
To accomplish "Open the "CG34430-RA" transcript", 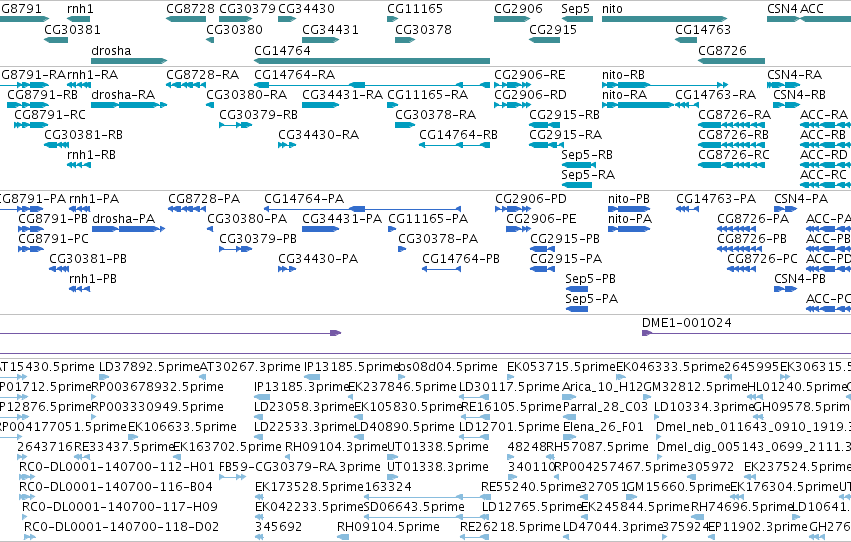I will pyautogui.click(x=318, y=135).
